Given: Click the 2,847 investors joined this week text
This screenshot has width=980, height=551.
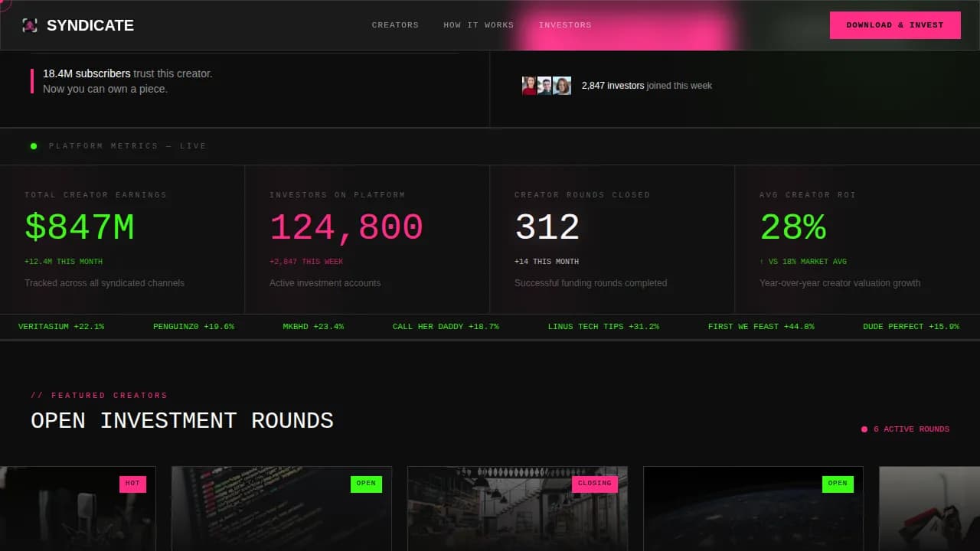Looking at the screenshot, I should point(647,86).
